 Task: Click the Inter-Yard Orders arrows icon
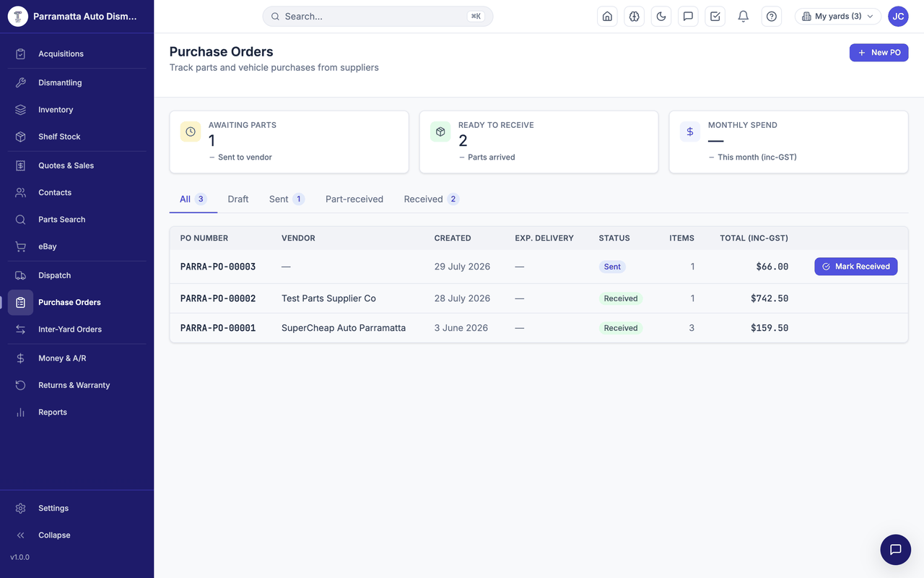[20, 329]
